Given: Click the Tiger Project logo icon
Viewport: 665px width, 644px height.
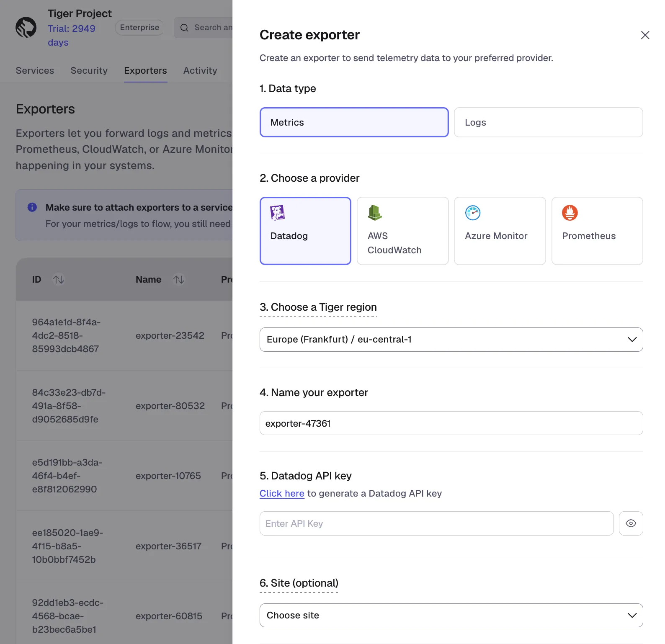Looking at the screenshot, I should 26,28.
